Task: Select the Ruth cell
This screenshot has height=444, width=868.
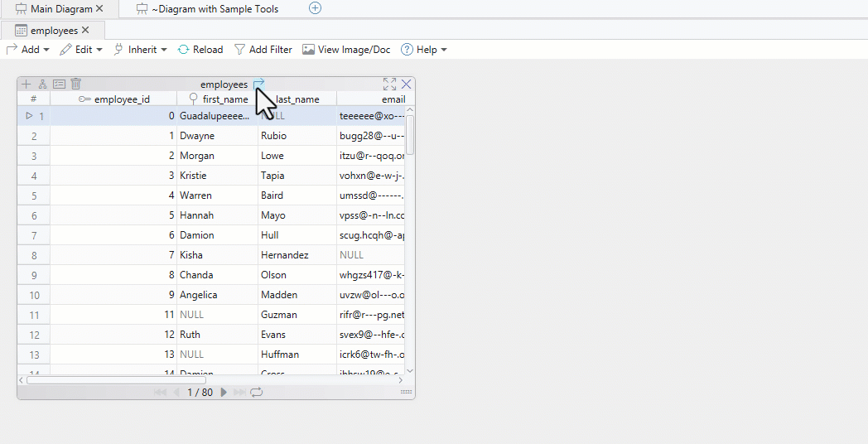Action: click(x=218, y=335)
